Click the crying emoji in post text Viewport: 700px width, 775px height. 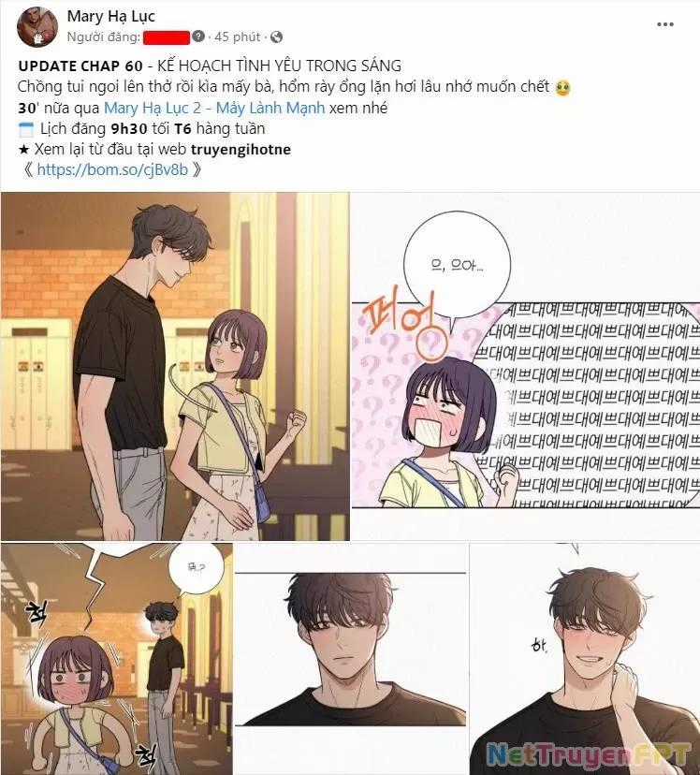coord(562,88)
